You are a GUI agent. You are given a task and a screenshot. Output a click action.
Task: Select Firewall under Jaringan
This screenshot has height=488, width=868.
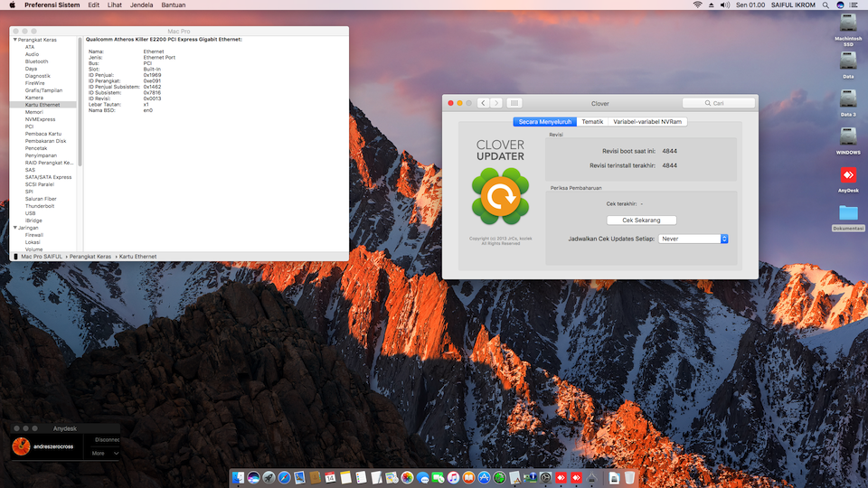click(x=33, y=235)
